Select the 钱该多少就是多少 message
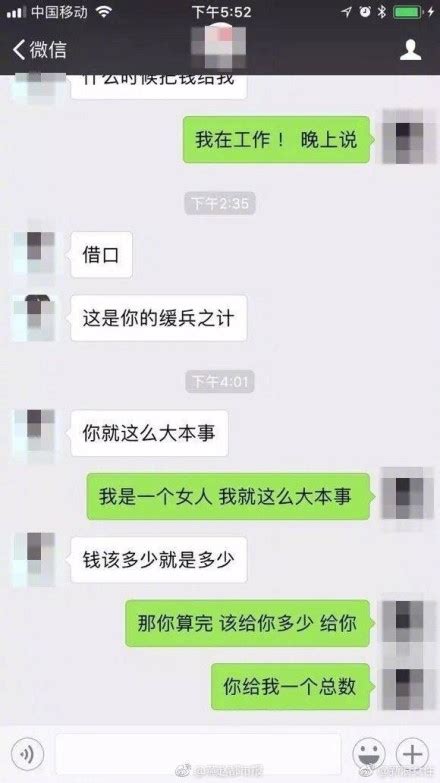Image resolution: width=440 pixels, height=783 pixels. pyautogui.click(x=159, y=560)
